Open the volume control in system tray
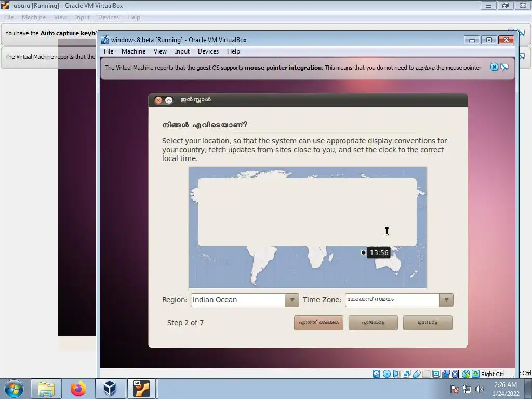532x399 pixels. coord(479,389)
